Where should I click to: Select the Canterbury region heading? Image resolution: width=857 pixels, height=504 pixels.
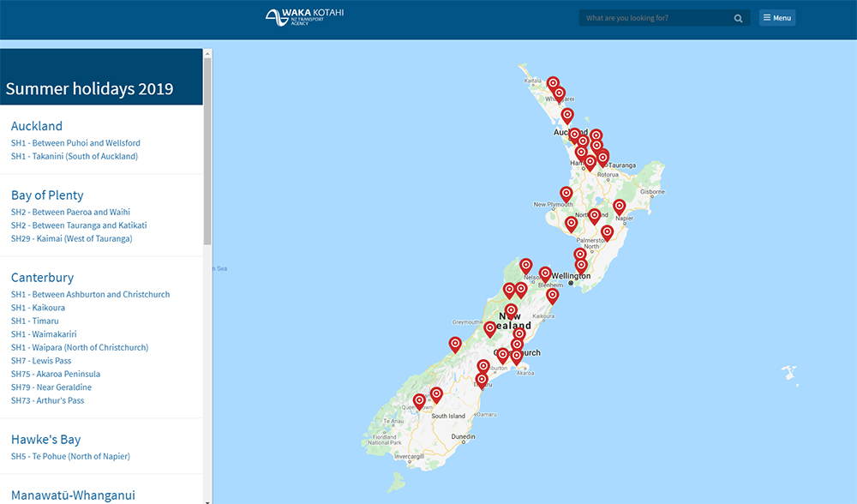click(x=42, y=277)
